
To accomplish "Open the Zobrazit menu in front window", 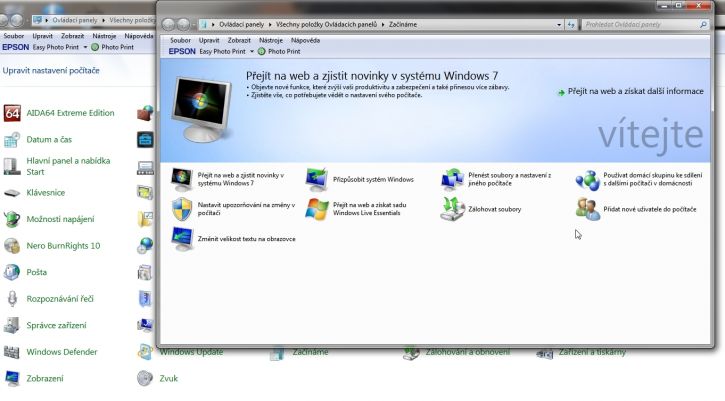I will coord(239,40).
